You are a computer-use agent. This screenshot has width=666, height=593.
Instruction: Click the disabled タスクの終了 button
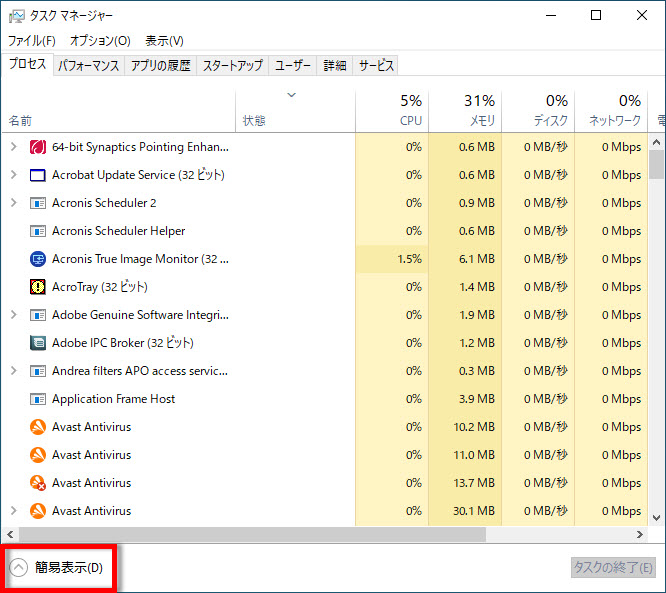[x=612, y=567]
